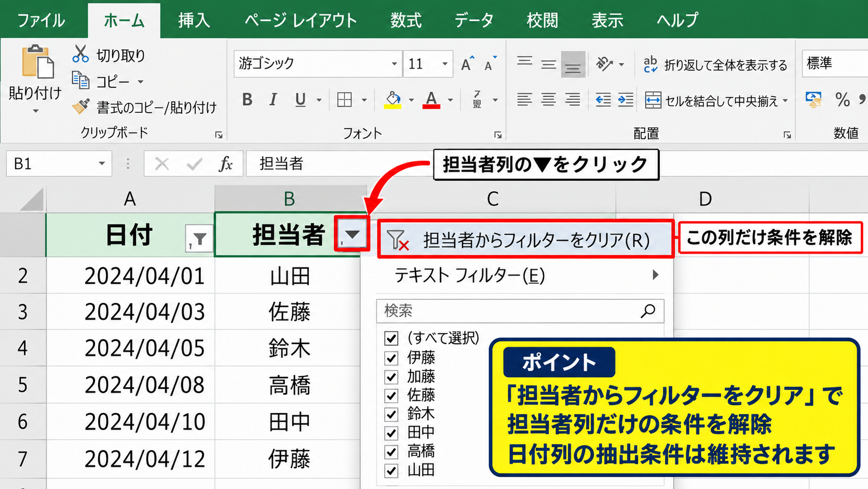
Task: Uncheck 高橋 in the filter list
Action: point(391,452)
